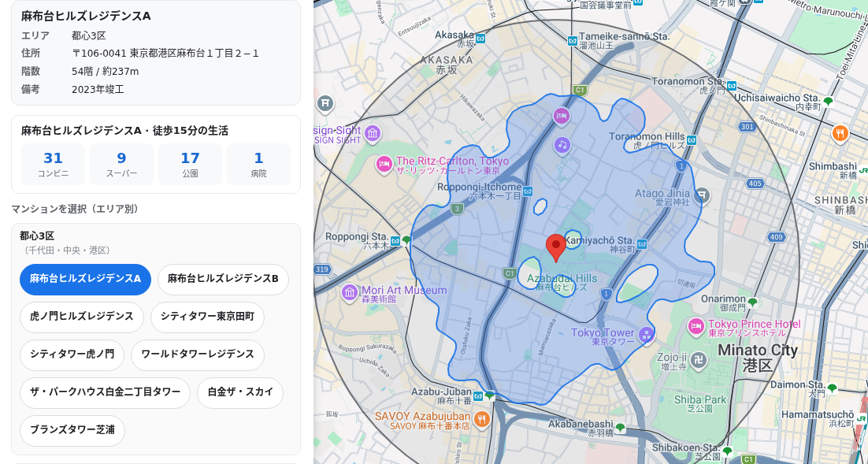Screen dimensions: 868x464
Task: Click the Toranomon Hills station metro icon
Action: tap(692, 139)
